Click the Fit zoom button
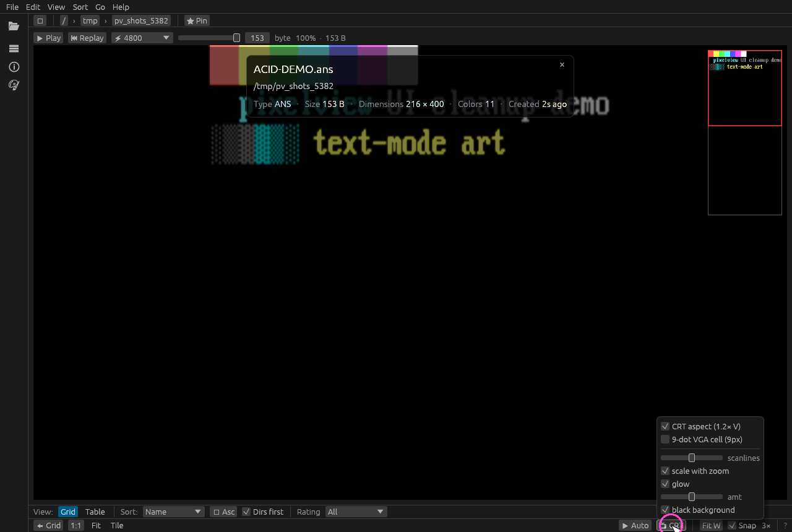 [x=96, y=525]
